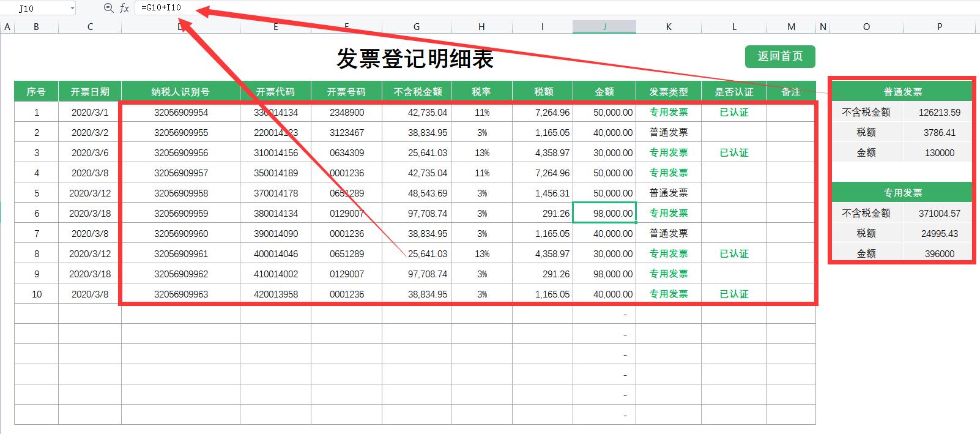Click the 不含税金额 column header
980x434 pixels.
point(417,91)
